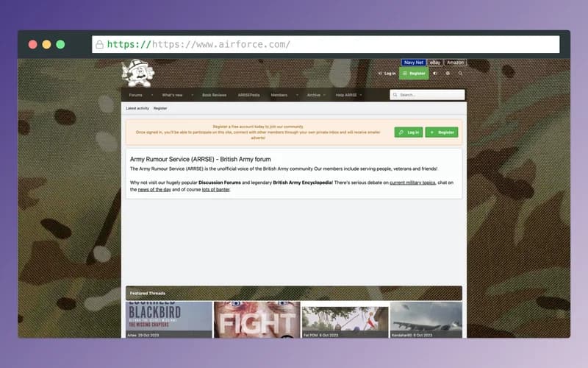Click Log in in the header
588x368 pixels.
pyautogui.click(x=387, y=74)
